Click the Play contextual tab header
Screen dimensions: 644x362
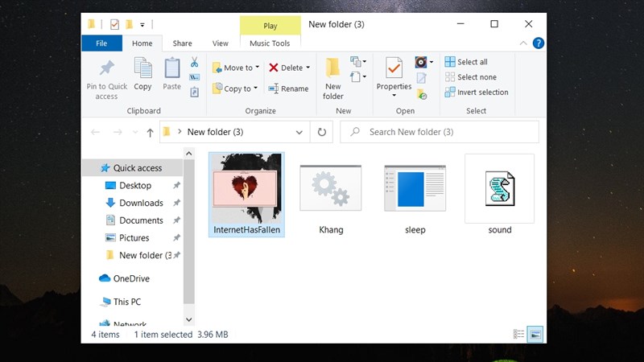click(270, 26)
